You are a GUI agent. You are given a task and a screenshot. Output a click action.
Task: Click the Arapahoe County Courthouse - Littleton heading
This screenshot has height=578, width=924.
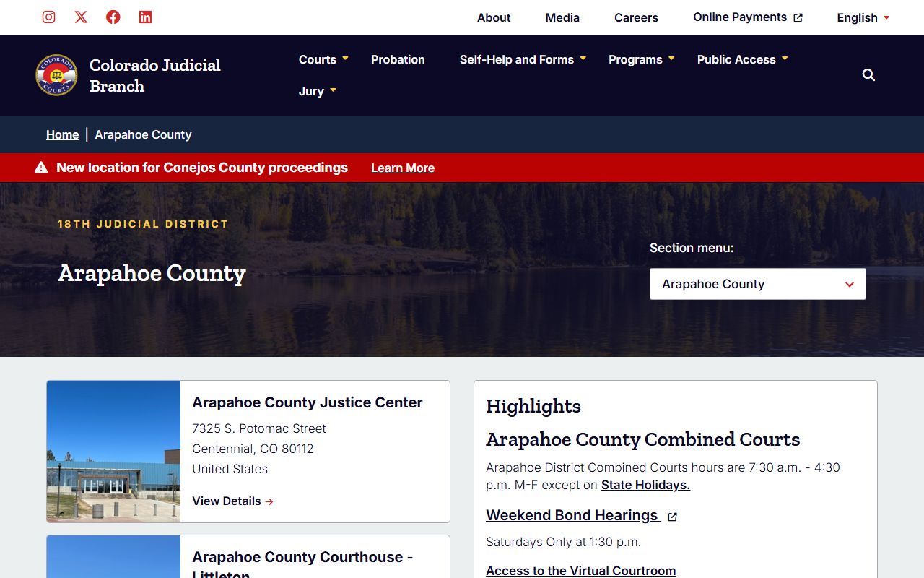(x=302, y=564)
